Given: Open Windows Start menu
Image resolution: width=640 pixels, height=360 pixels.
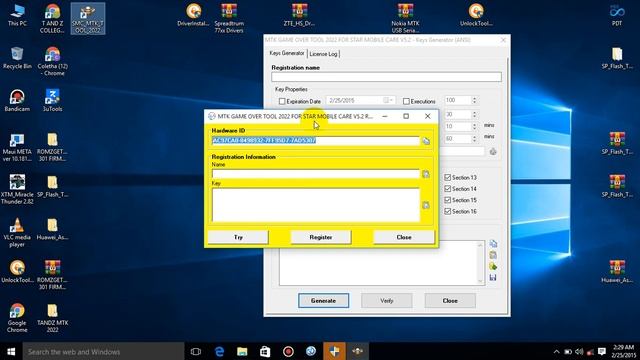Looking at the screenshot, I should [11, 351].
